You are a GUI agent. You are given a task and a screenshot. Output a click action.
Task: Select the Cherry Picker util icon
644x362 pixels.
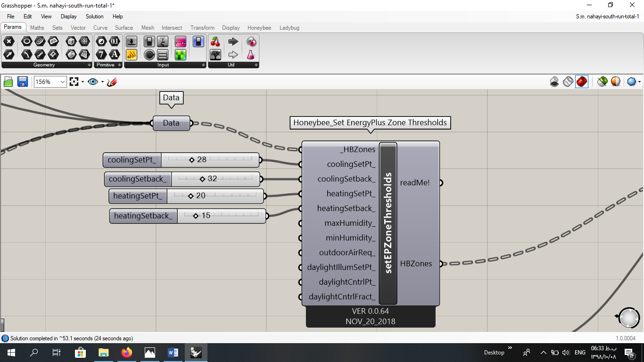[215, 41]
